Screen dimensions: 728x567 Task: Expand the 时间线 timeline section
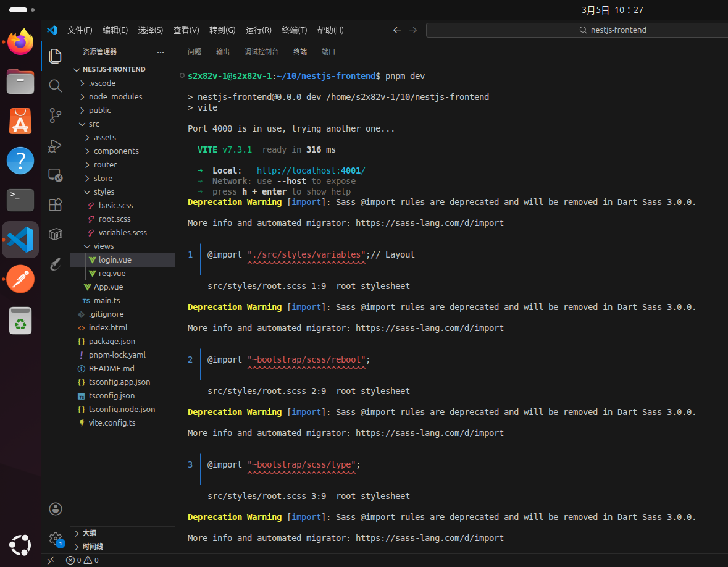[93, 547]
